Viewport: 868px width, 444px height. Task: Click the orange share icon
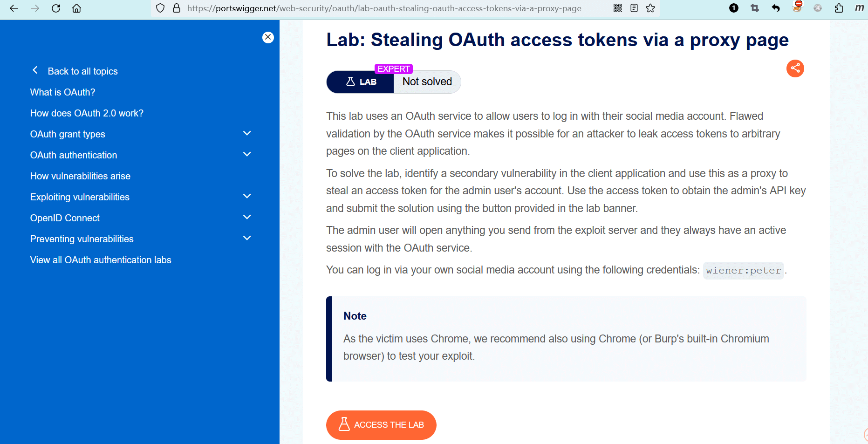pyautogui.click(x=795, y=68)
